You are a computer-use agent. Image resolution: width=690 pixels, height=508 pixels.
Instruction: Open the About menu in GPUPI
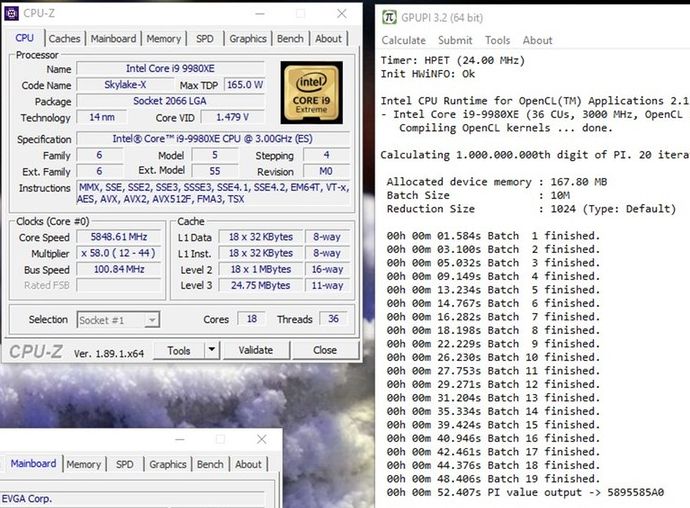(x=537, y=40)
